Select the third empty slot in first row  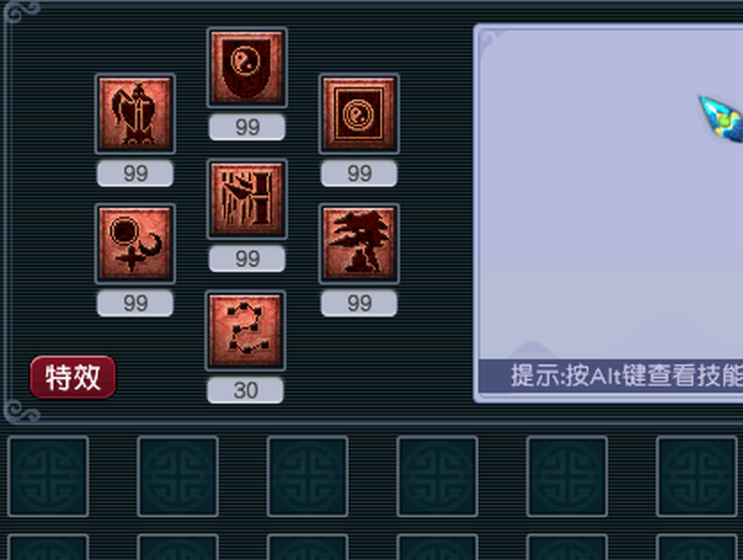click(x=307, y=477)
